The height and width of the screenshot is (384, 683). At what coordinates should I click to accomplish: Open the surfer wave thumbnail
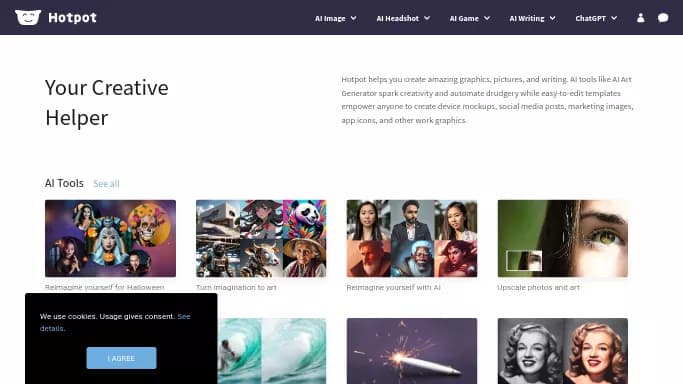point(271,351)
